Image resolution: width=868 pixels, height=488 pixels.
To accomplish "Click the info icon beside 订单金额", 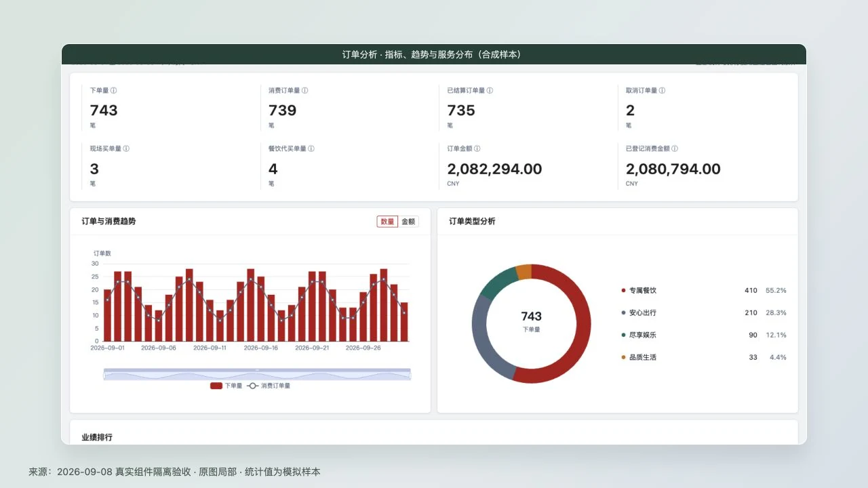I will pos(477,148).
